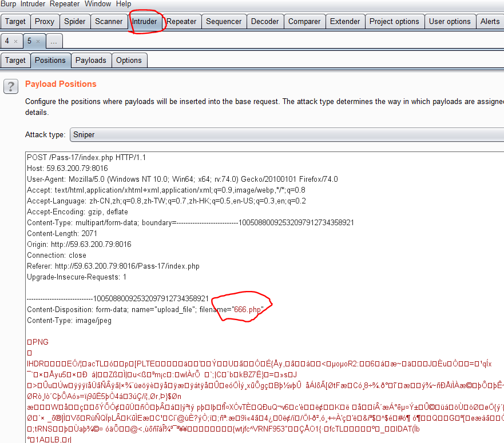Open the Project options tab
504x443 pixels.
(394, 22)
